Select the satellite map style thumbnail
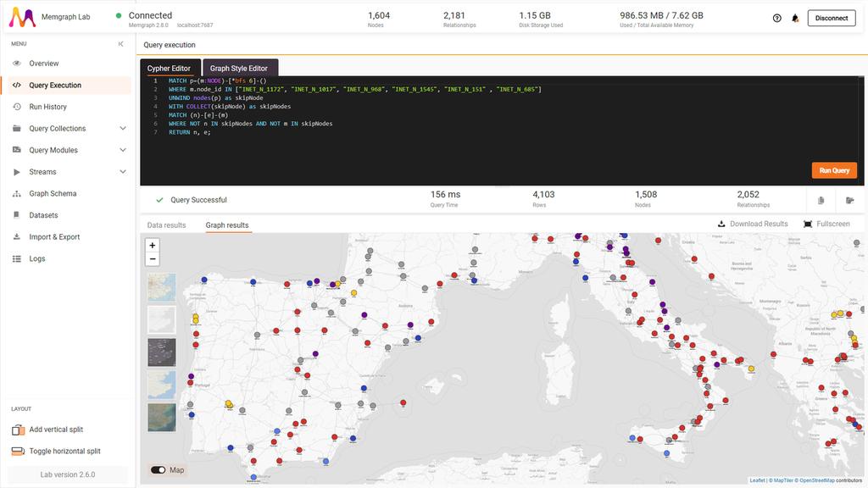Screen dimensions: 868x488 162,417
